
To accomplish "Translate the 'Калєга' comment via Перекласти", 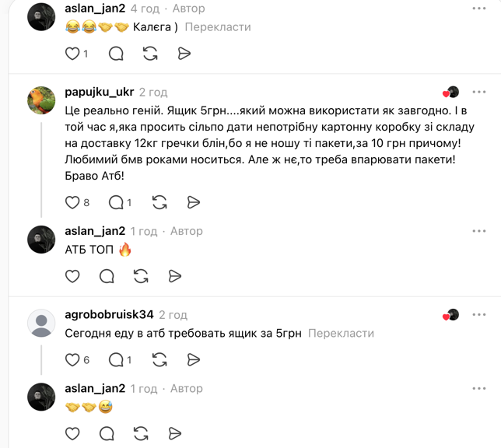I will click(x=218, y=27).
